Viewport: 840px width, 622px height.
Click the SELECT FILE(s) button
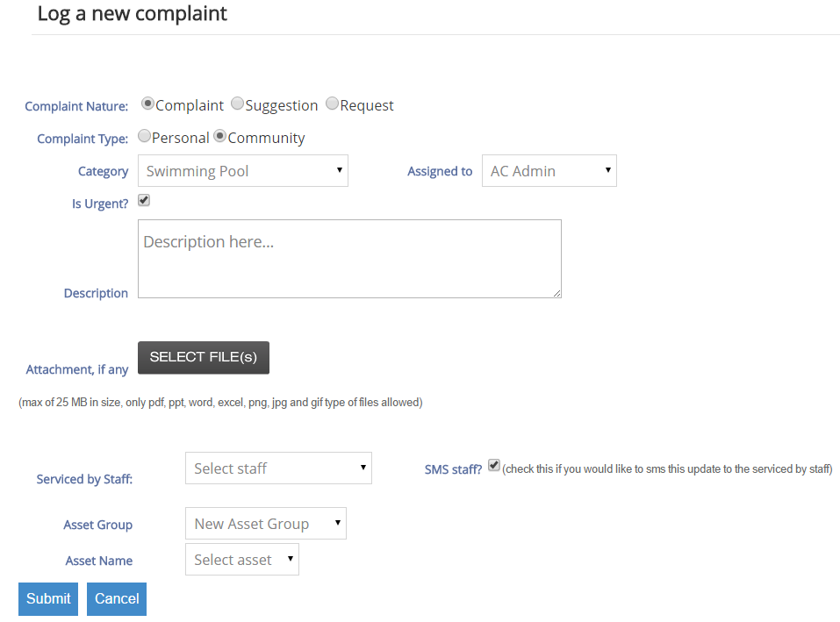click(203, 357)
